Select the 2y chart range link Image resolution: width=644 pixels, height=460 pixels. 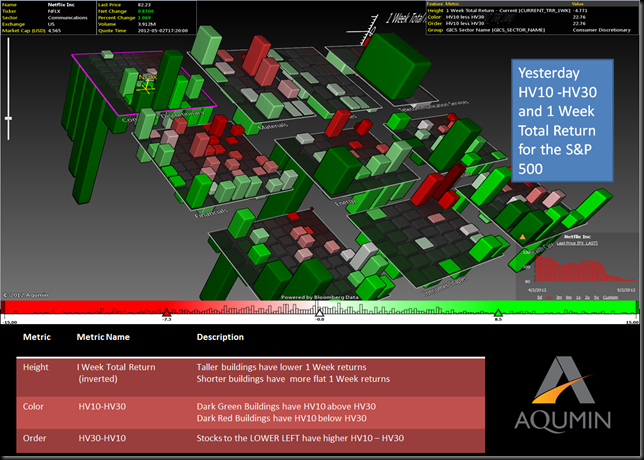[587, 297]
